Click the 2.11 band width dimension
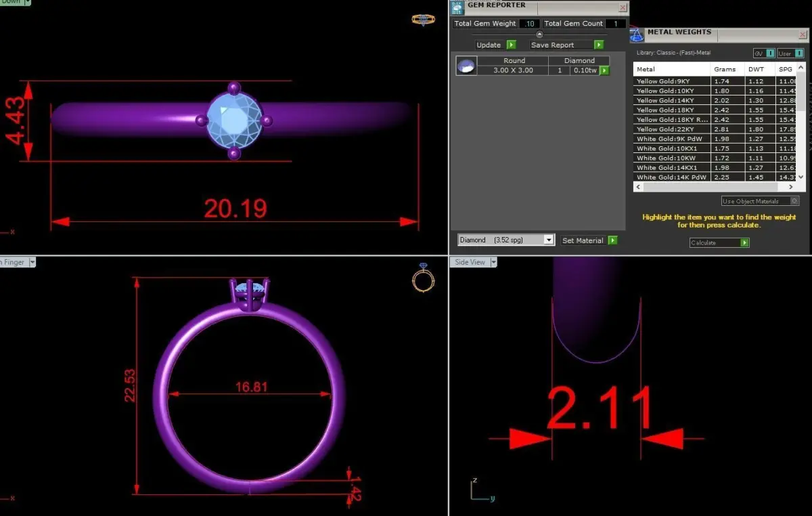The height and width of the screenshot is (516, 812). 600,409
